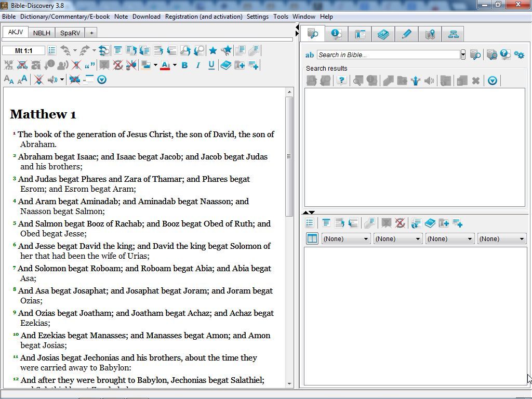The height and width of the screenshot is (399, 532).
Task: Click the increase font size icon
Action: click(x=22, y=79)
